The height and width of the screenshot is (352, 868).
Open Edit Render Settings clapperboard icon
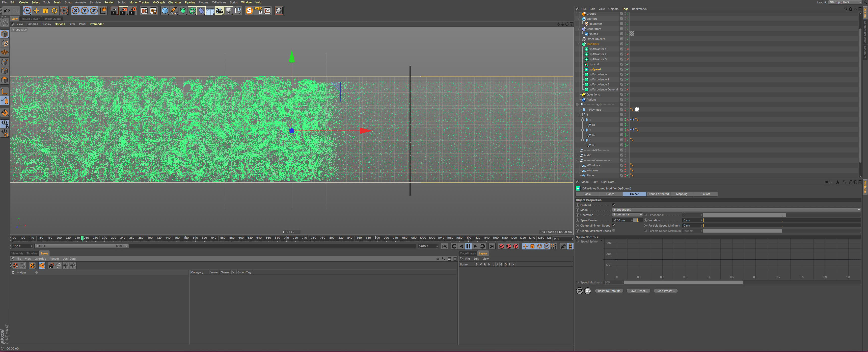click(133, 11)
